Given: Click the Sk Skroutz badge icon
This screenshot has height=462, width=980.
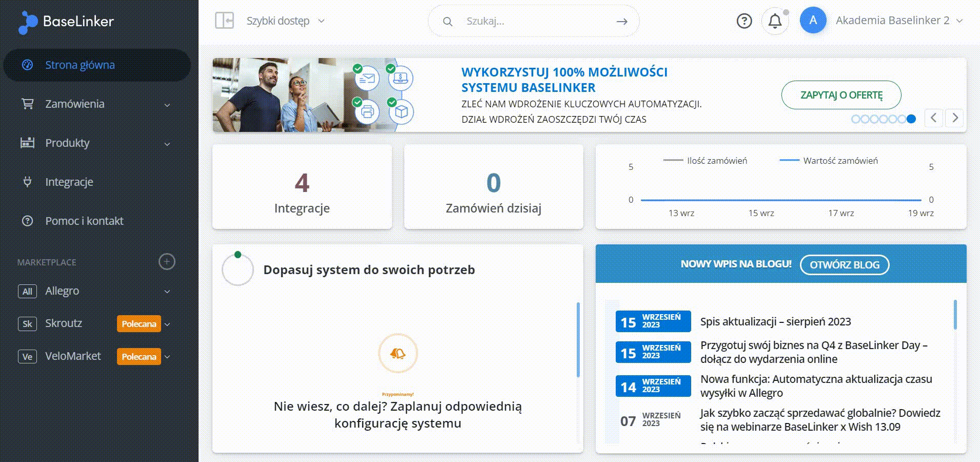Looking at the screenshot, I should click(27, 323).
